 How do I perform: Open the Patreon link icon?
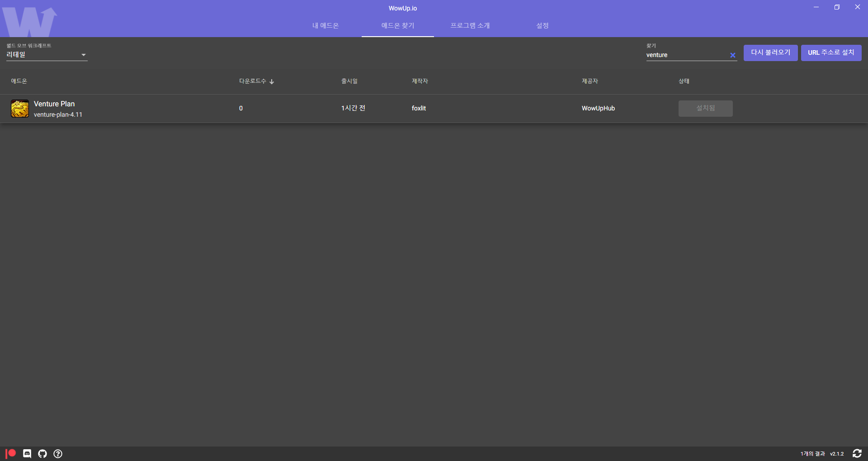pos(11,453)
